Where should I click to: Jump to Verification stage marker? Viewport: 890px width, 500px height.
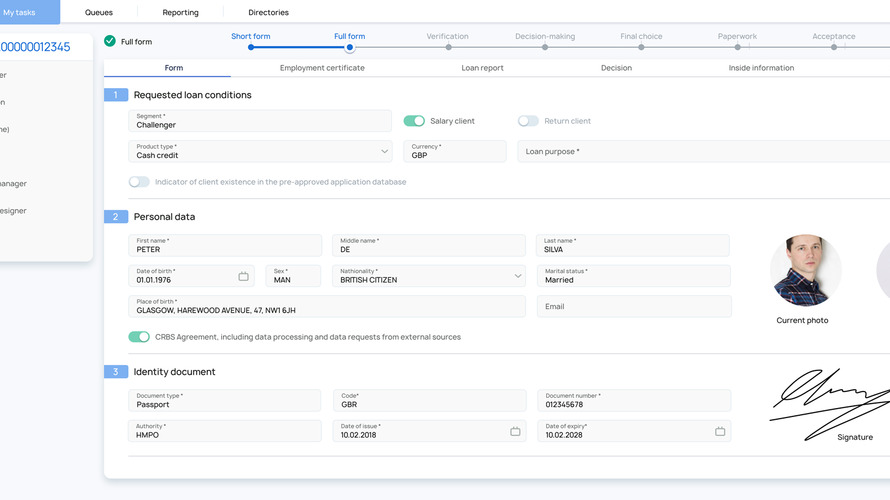coord(448,47)
